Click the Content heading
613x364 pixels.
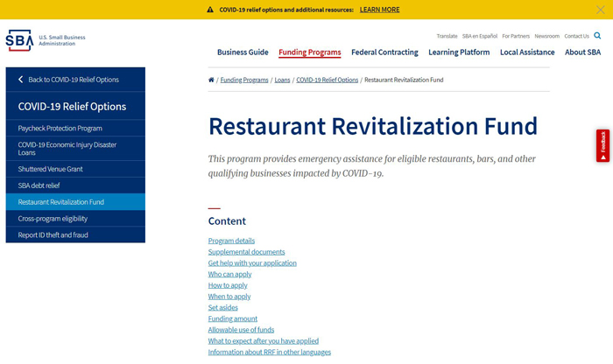(x=227, y=221)
